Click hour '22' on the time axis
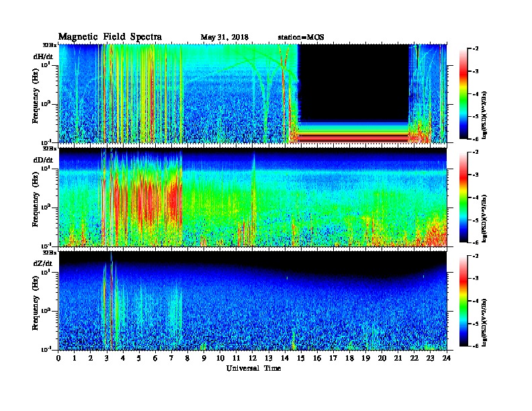The width and height of the screenshot is (532, 411). (x=414, y=358)
